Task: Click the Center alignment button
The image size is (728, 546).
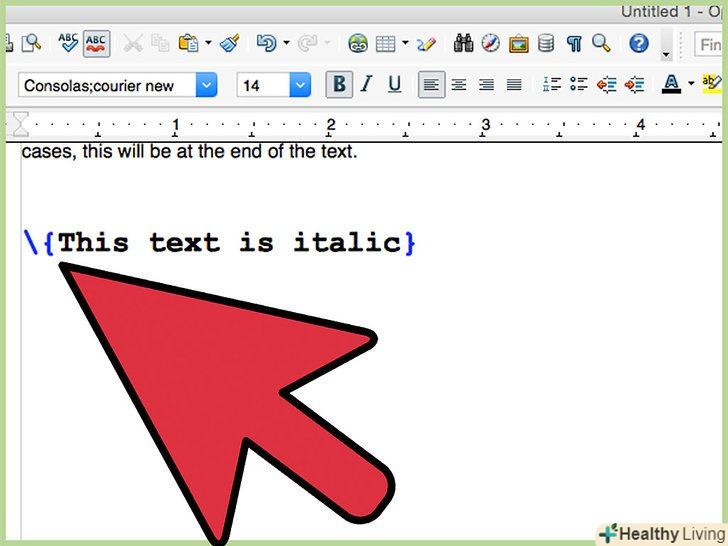Action: 459,85
